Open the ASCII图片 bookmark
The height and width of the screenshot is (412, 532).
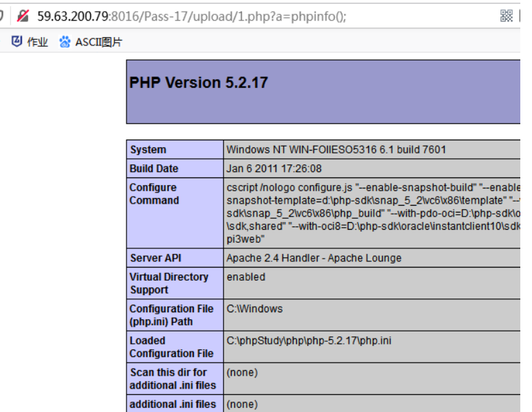[x=91, y=42]
